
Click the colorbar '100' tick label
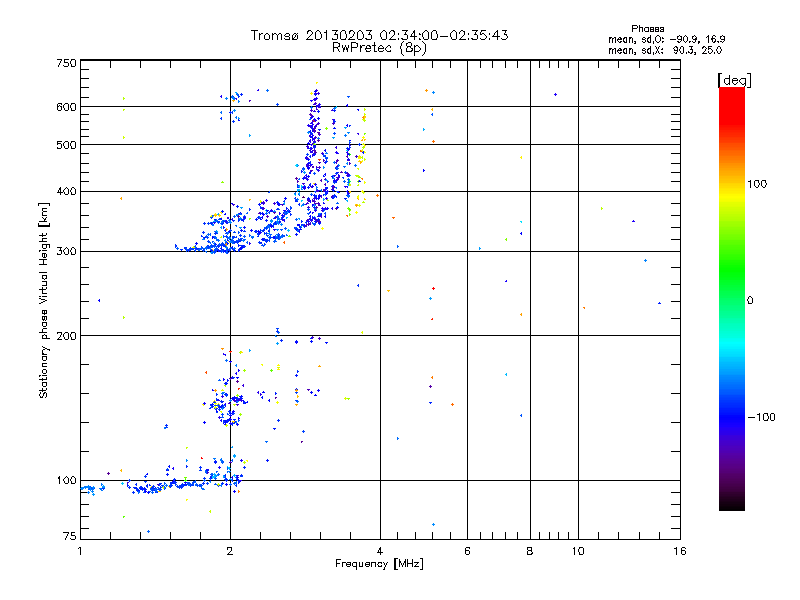coord(757,184)
